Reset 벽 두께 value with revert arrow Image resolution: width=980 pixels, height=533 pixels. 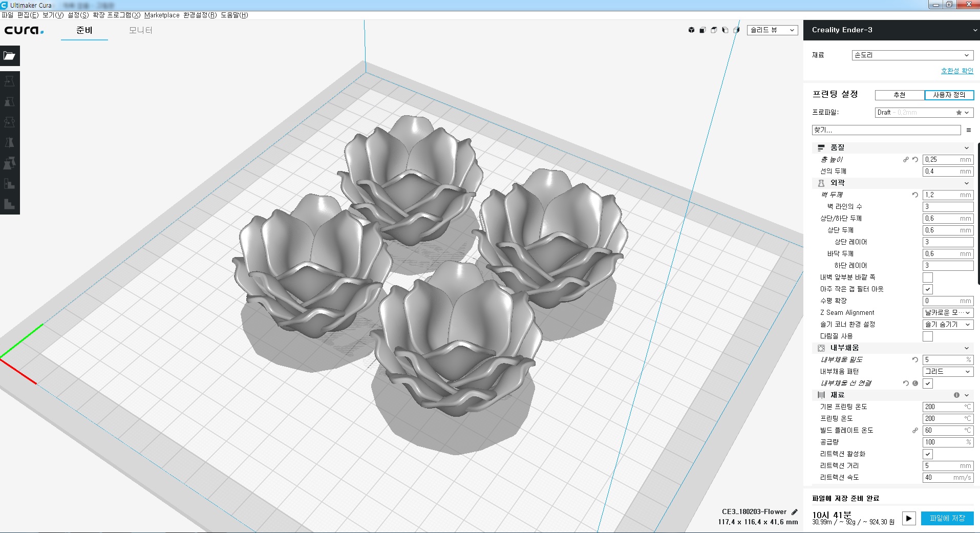915,195
